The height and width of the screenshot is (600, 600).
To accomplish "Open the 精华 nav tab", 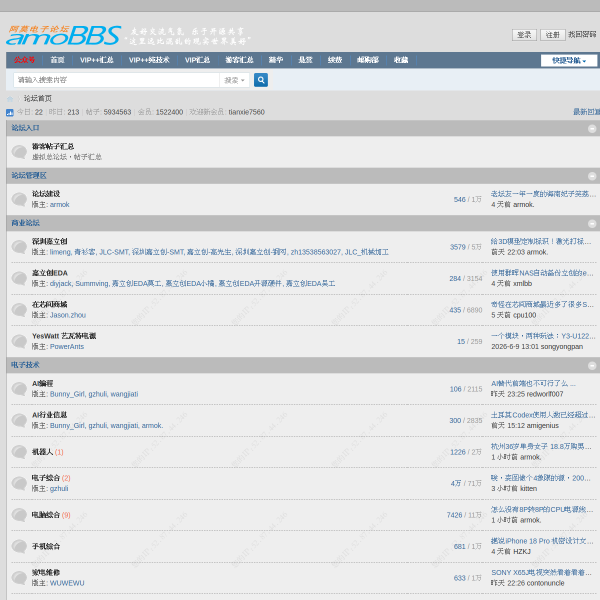I will point(276,60).
